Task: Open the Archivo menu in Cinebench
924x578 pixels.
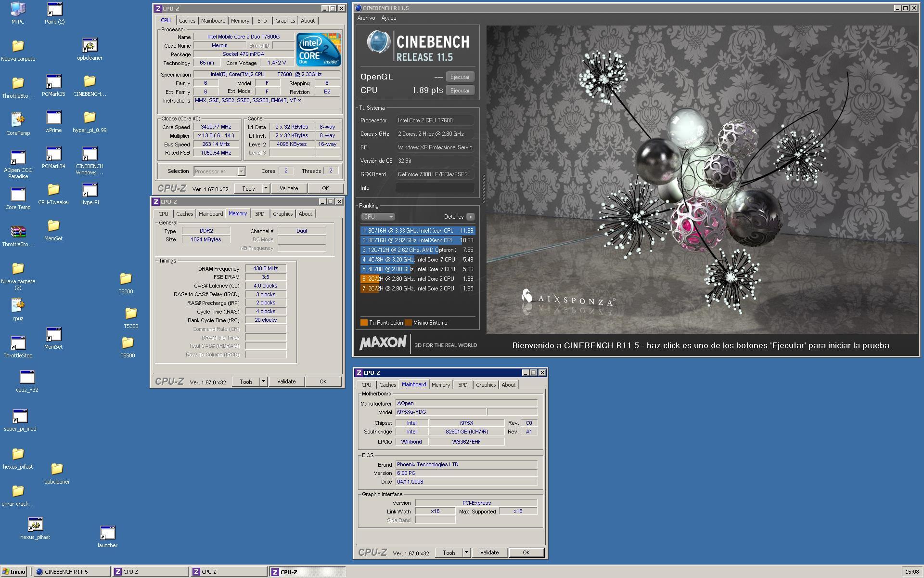Action: coord(366,18)
